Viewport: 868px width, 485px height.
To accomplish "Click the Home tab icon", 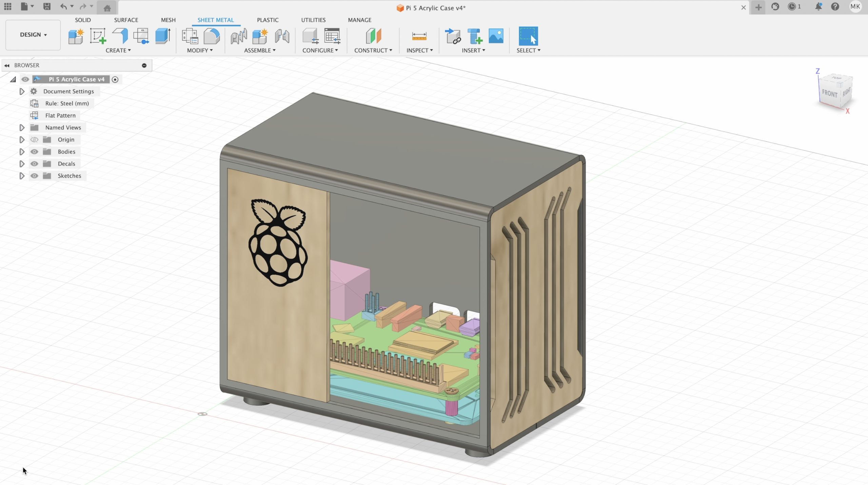I will click(107, 8).
